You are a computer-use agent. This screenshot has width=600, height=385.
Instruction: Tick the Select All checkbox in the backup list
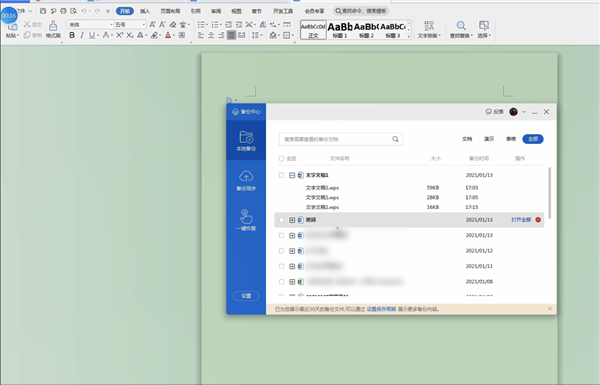click(282, 158)
